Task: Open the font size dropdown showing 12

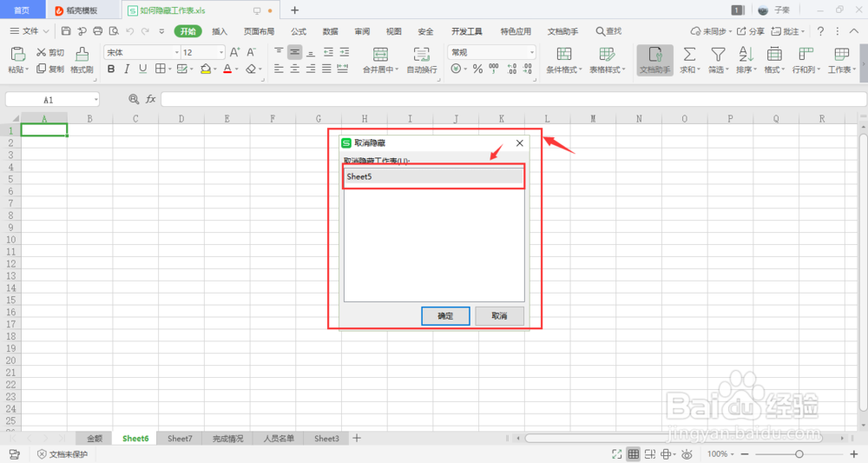Action: click(x=220, y=52)
